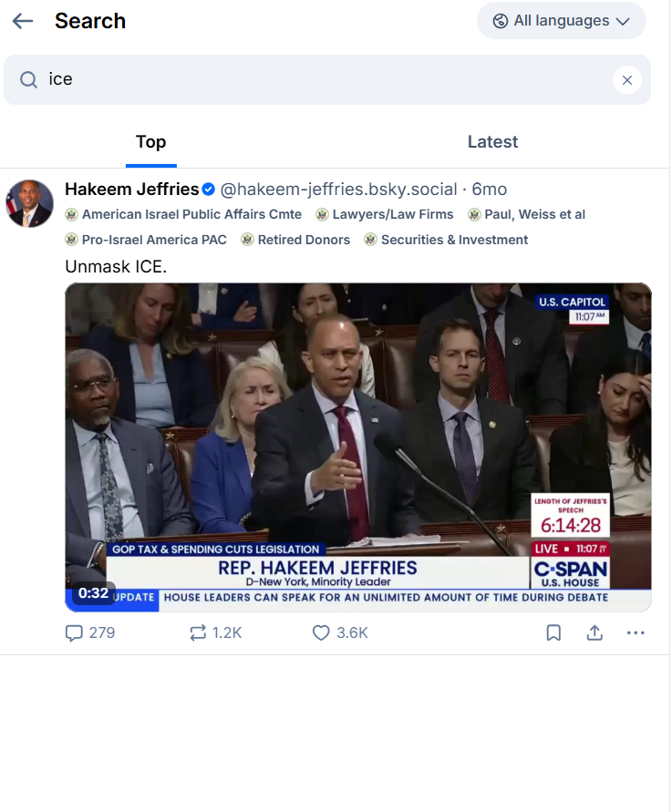The image size is (672, 812).
Task: Open the post's more options menu
Action: (x=636, y=632)
